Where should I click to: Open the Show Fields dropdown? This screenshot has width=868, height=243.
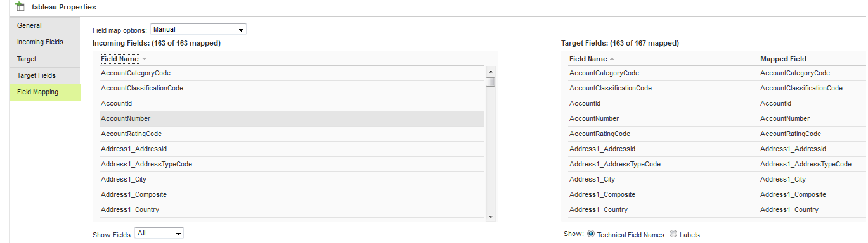point(159,234)
